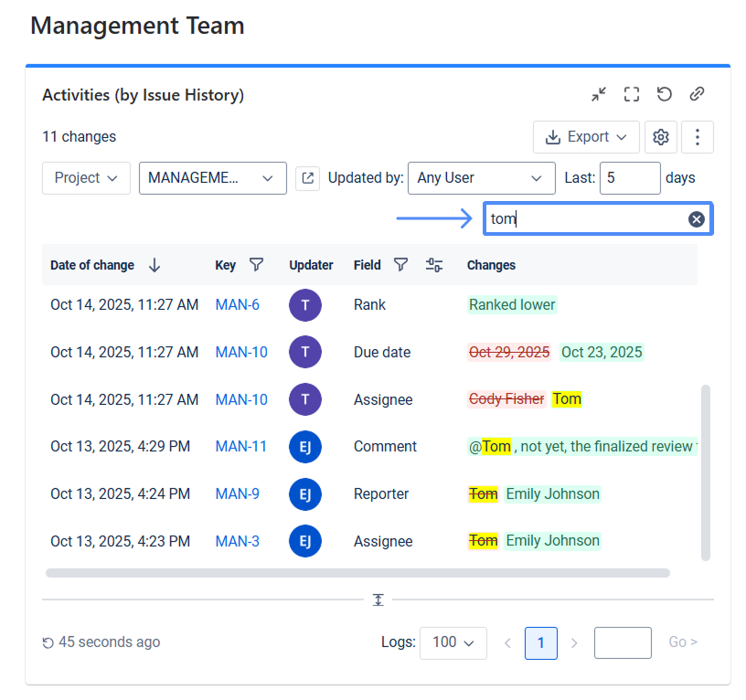Click the collapse gadget arrows icon
The height and width of the screenshot is (700, 746).
[x=599, y=94]
